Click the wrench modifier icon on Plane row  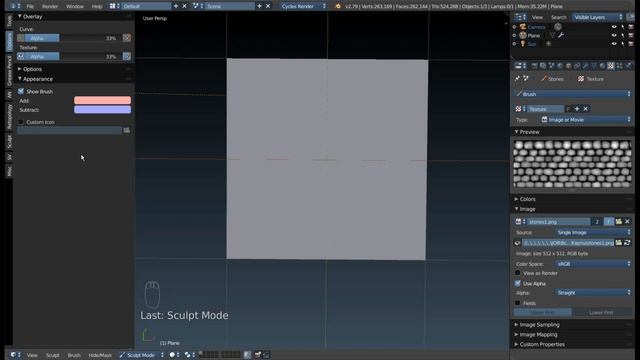tap(561, 36)
